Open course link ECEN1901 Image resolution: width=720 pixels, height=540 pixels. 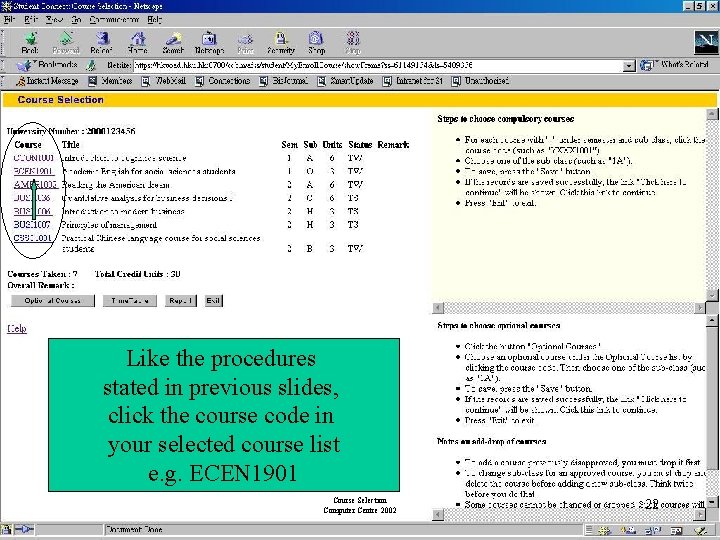pyautogui.click(x=33, y=171)
